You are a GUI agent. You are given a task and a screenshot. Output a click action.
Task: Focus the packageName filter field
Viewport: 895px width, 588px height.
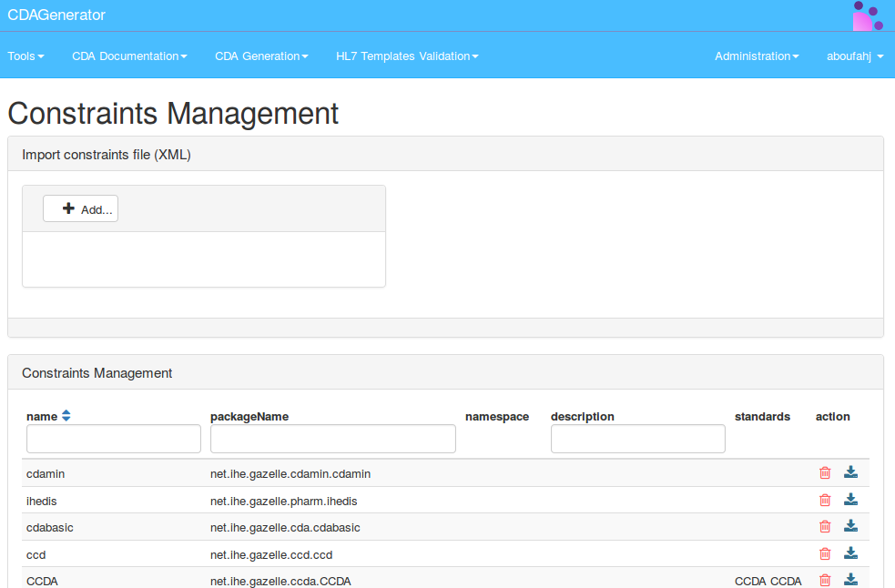(332, 439)
